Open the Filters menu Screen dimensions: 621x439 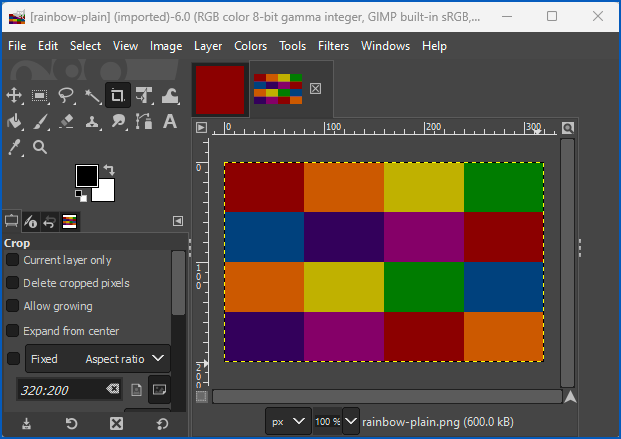pos(333,46)
